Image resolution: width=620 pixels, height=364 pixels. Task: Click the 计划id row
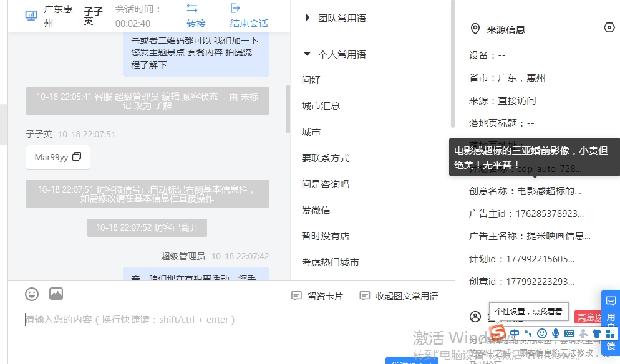(521, 259)
